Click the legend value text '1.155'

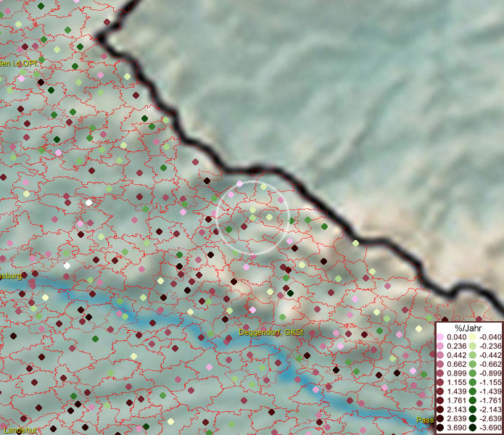456,382
